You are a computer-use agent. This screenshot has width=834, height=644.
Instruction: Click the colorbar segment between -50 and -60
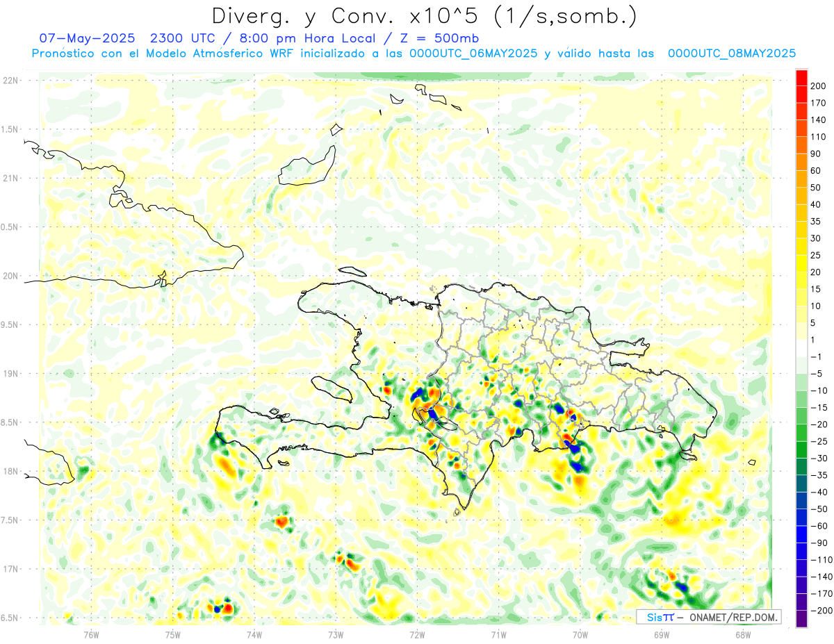(x=801, y=518)
